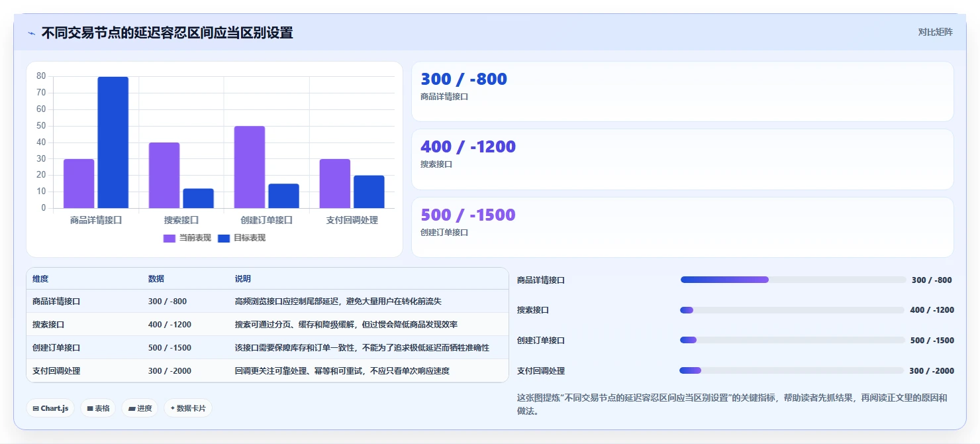Click the table cell reading 400 / -1200
This screenshot has height=444, width=980.
170,325
